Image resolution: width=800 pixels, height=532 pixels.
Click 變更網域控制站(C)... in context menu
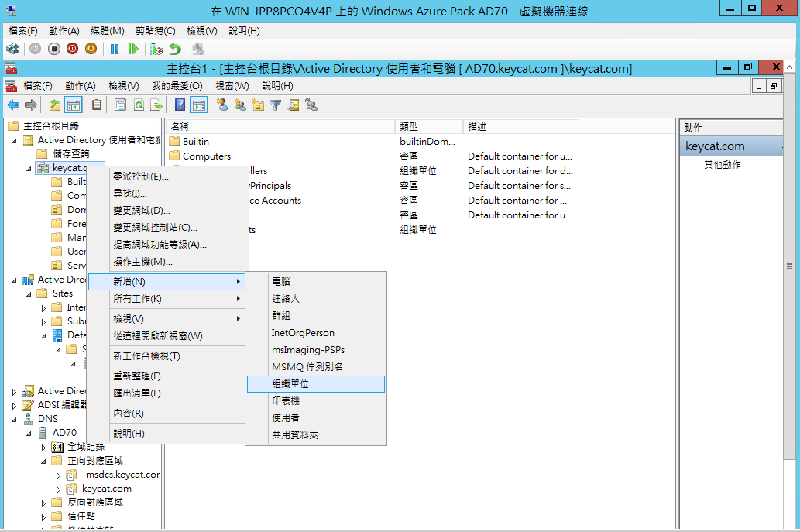coord(168,228)
